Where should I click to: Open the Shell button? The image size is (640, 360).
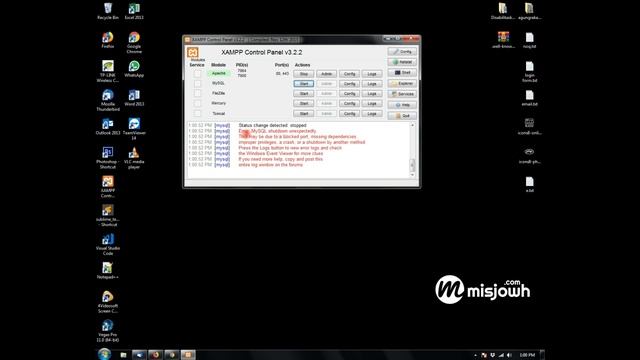click(x=402, y=73)
